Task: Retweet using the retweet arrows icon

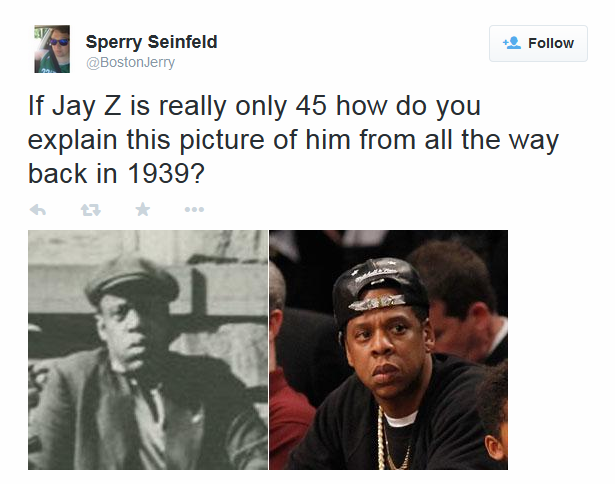Action: (x=91, y=209)
